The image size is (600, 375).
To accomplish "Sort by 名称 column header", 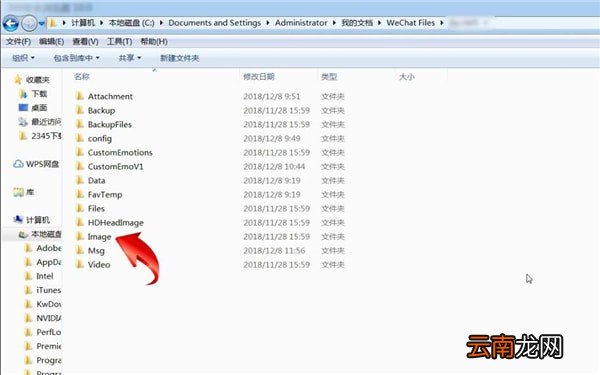I will point(82,77).
